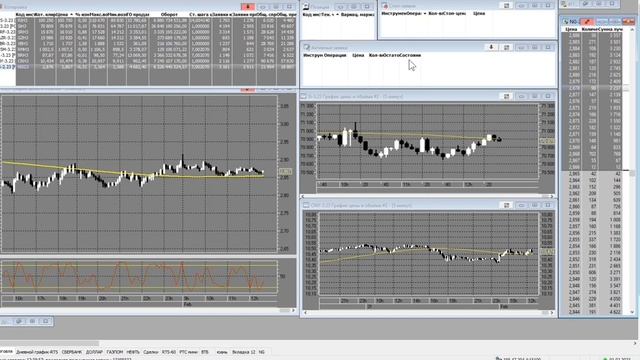Viewport: 640px width, 360px height.
Task: Switch to NG tab
Action: (x=262, y=352)
